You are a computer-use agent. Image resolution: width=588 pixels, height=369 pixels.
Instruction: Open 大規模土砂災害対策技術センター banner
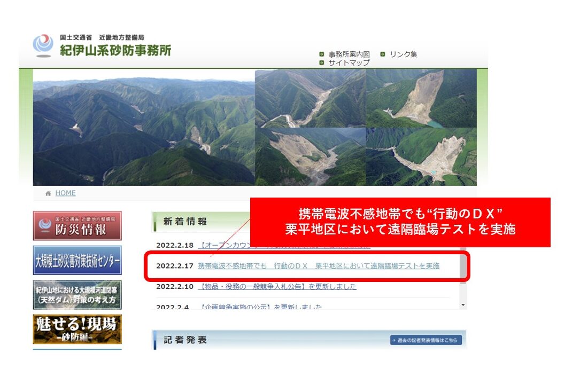click(x=78, y=261)
